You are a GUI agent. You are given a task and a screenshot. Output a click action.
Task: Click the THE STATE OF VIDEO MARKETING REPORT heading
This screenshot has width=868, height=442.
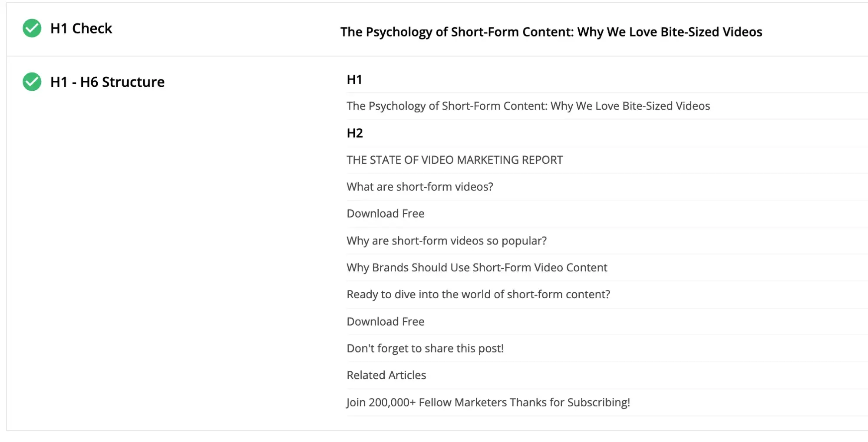tap(454, 160)
